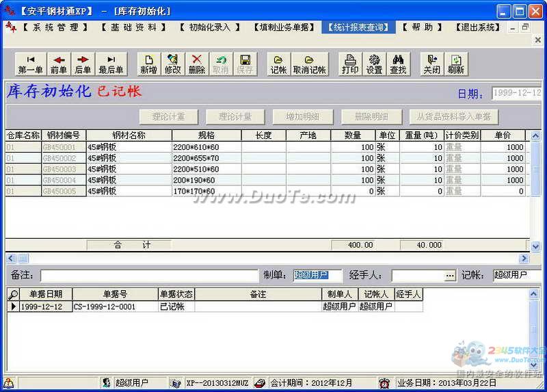Click the up arrow of the detail grid scrollbar

(x=536, y=135)
